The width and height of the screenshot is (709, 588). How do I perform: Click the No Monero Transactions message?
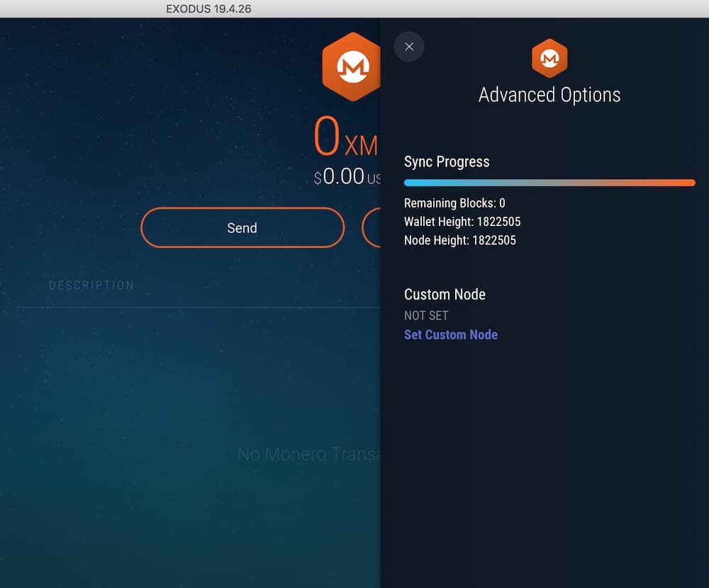(309, 454)
